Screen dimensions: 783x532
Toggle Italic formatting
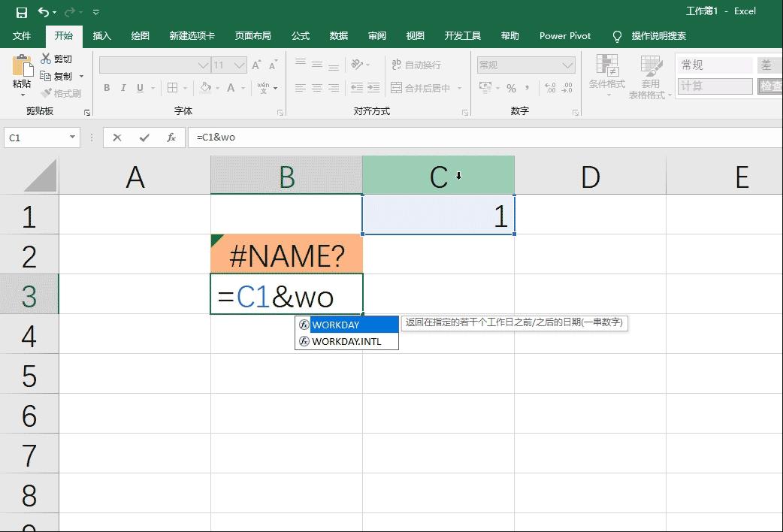pyautogui.click(x=123, y=88)
